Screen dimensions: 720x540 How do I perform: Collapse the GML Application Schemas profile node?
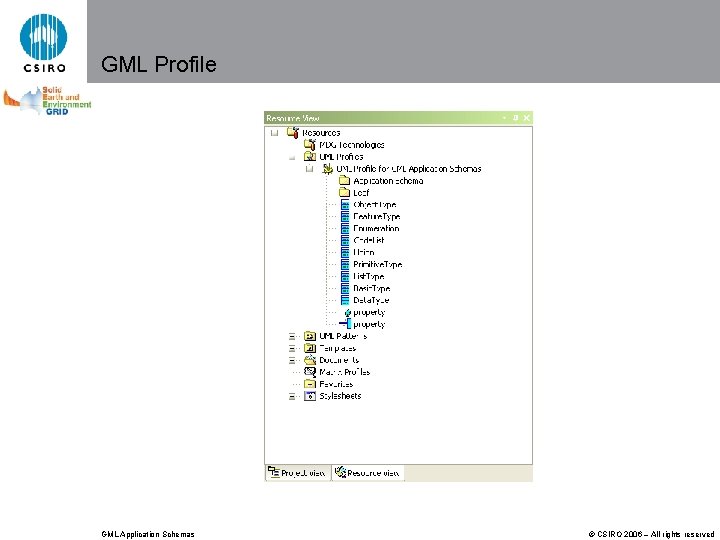click(309, 169)
